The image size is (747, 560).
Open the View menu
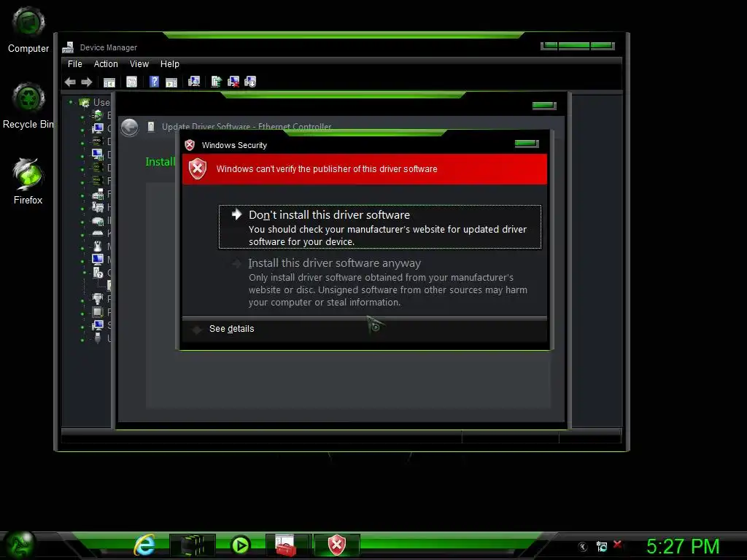click(139, 64)
